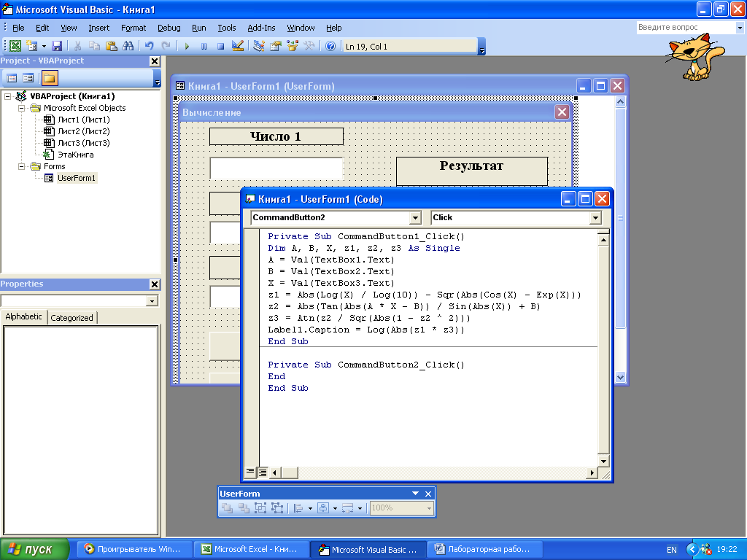Screen dimensions: 747x560
Task: Open the File menu
Action: click(18, 28)
